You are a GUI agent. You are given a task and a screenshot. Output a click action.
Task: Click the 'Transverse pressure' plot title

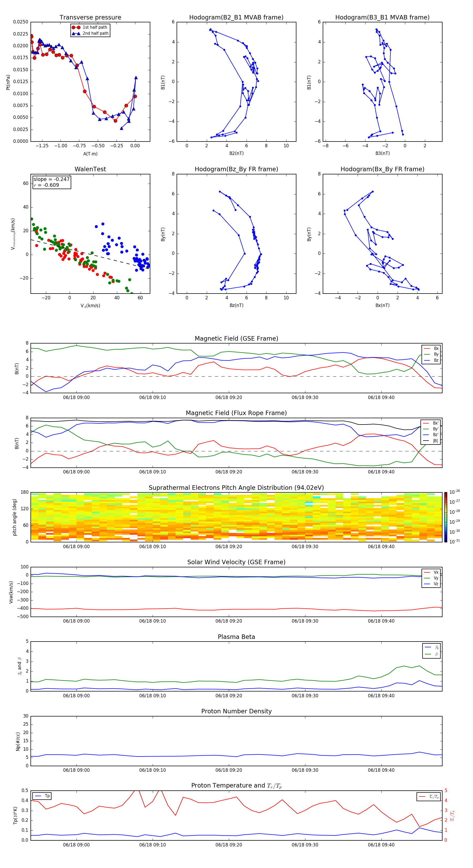(x=90, y=18)
